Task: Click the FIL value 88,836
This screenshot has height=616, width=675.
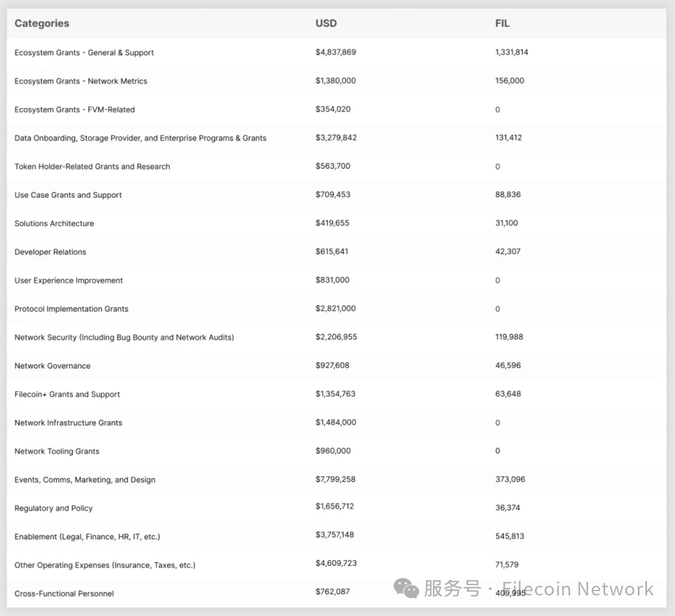Action: coord(508,195)
